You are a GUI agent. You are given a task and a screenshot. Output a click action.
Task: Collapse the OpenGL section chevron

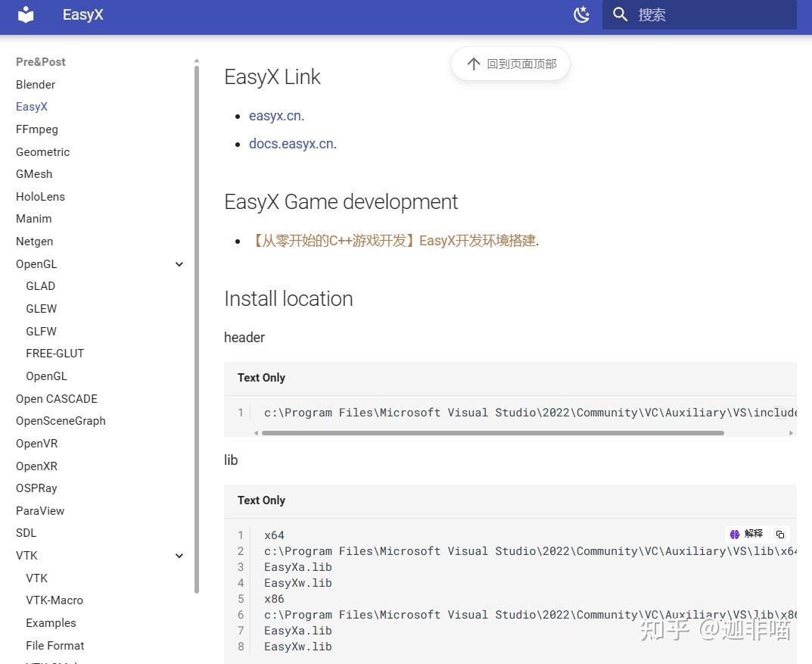pyautogui.click(x=179, y=264)
